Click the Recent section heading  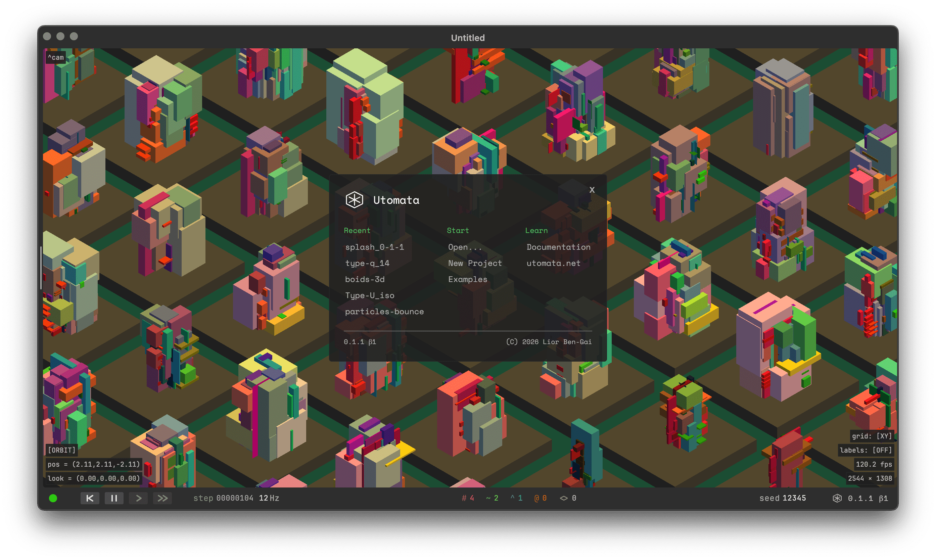click(x=357, y=230)
